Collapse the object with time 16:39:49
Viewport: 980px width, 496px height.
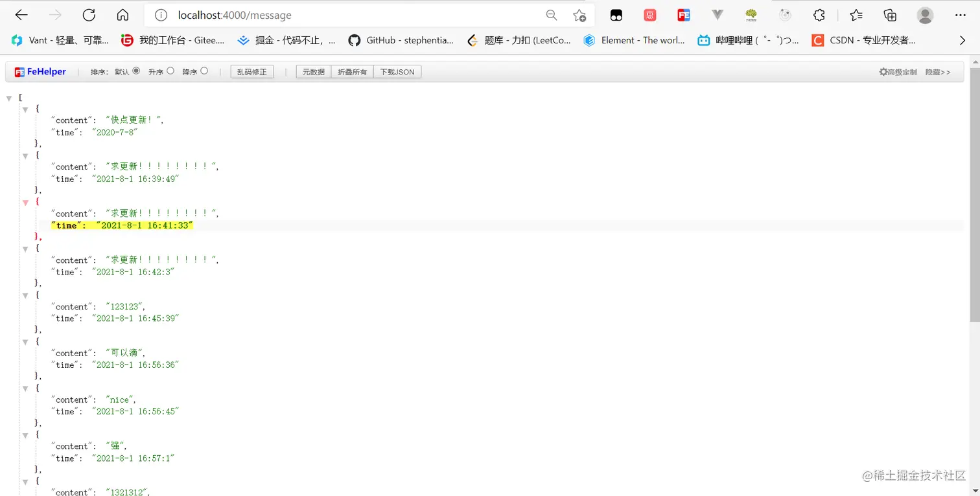25,156
